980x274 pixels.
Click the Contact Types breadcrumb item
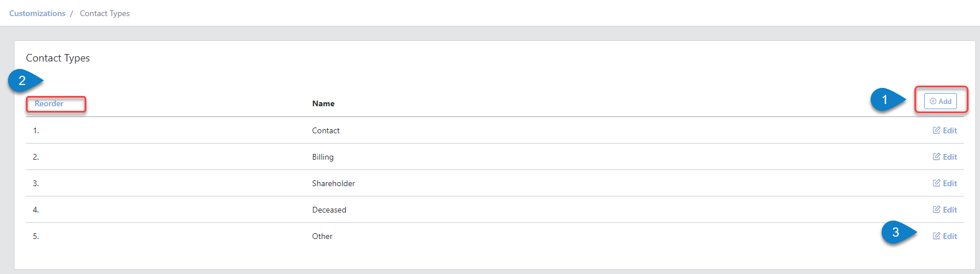(x=105, y=13)
